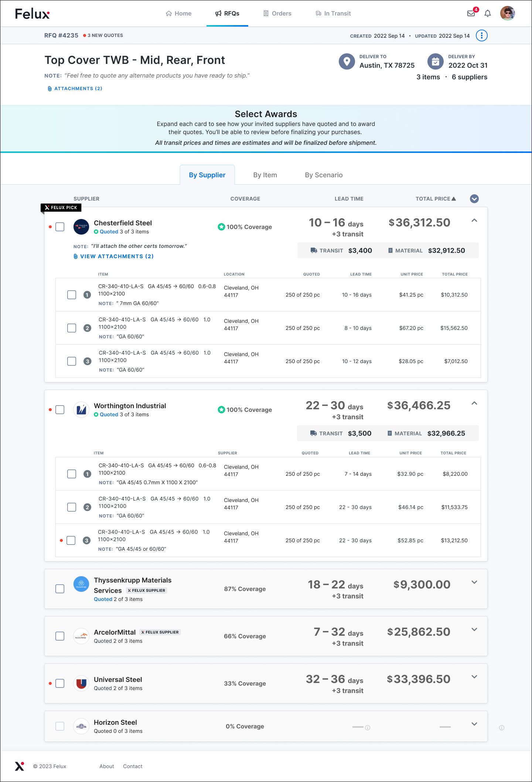Open the messages envelope icon
Image resolution: width=532 pixels, height=782 pixels.
pos(471,14)
